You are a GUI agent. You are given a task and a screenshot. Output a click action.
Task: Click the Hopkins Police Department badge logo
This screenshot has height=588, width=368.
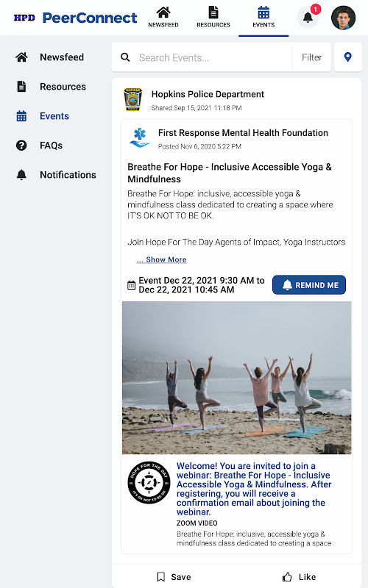133,99
